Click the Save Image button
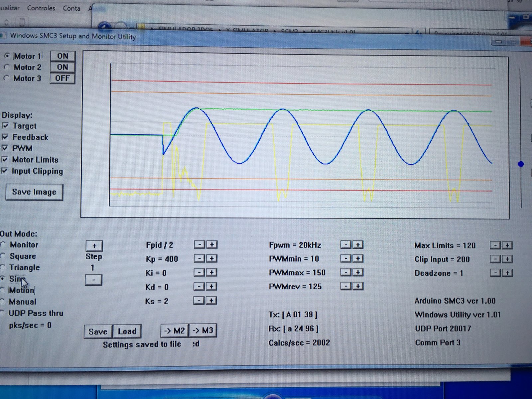532x399 pixels. [x=34, y=192]
